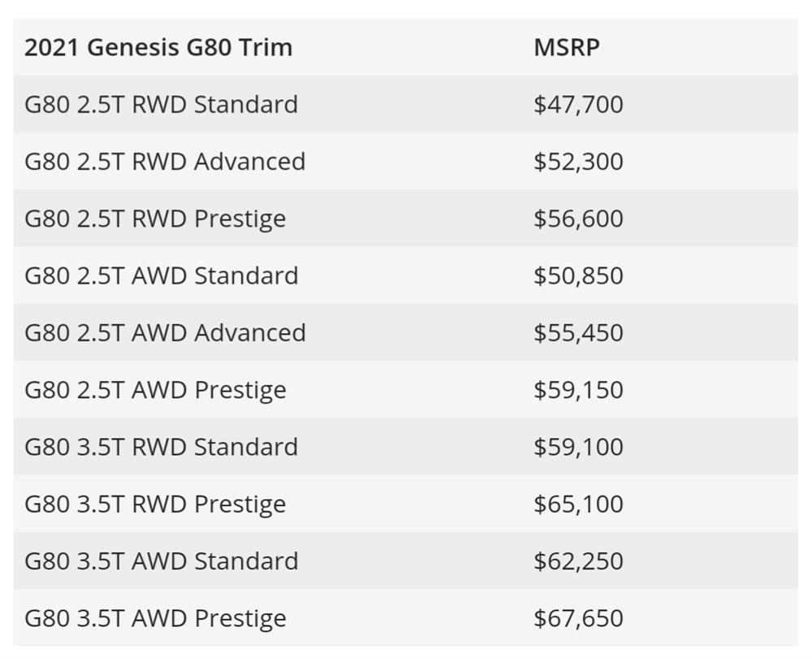Click the $55,450 price value
The width and height of the screenshot is (812, 658).
tap(578, 332)
